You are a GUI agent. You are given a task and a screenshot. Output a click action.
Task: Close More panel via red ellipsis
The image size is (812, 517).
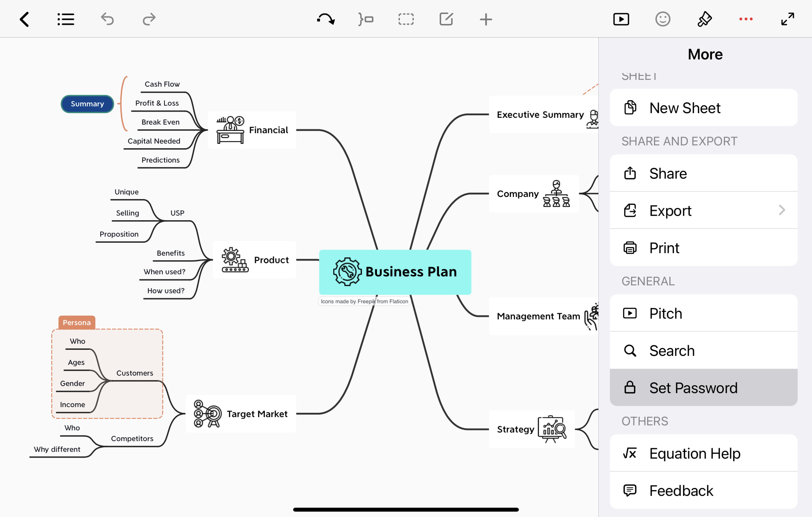pos(746,19)
